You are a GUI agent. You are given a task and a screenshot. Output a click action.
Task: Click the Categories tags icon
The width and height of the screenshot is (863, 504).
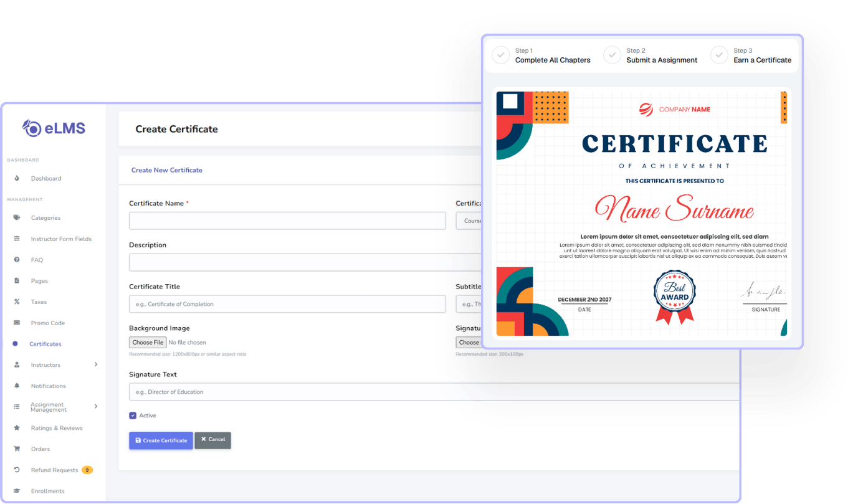tap(17, 218)
